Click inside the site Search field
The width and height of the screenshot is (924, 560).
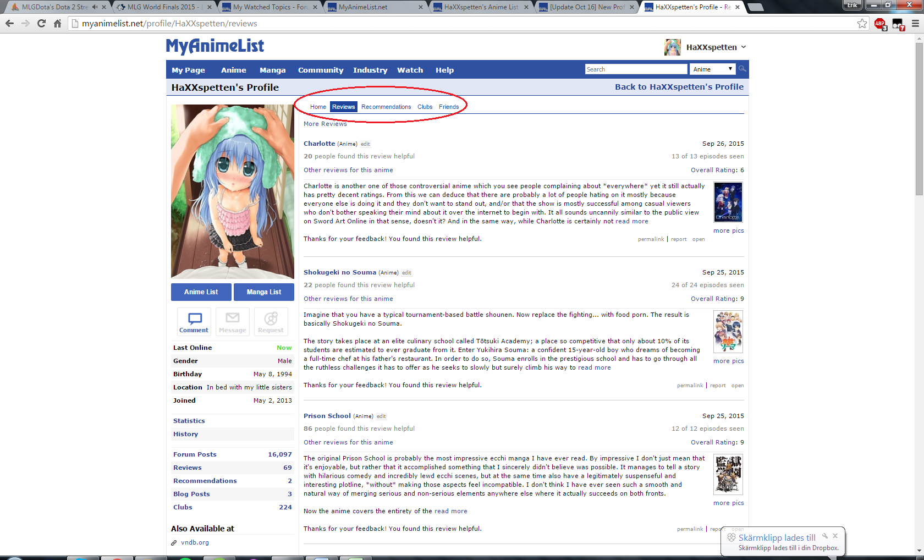[x=635, y=69]
